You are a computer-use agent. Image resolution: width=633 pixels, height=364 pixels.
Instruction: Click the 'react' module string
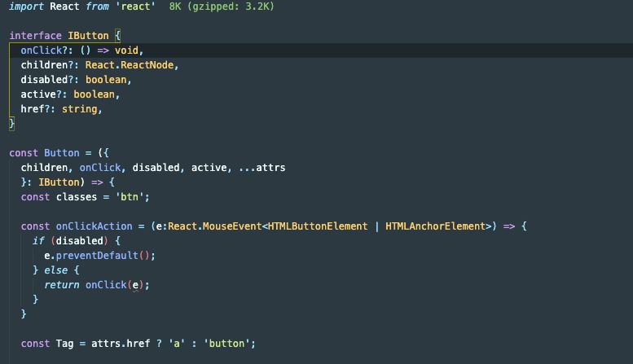pyautogui.click(x=135, y=7)
